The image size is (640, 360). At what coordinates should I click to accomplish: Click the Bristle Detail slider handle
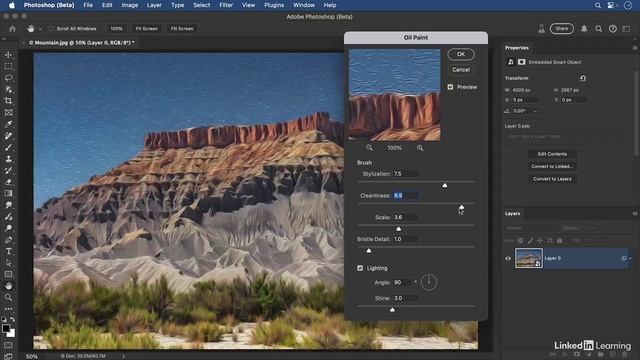(369, 251)
